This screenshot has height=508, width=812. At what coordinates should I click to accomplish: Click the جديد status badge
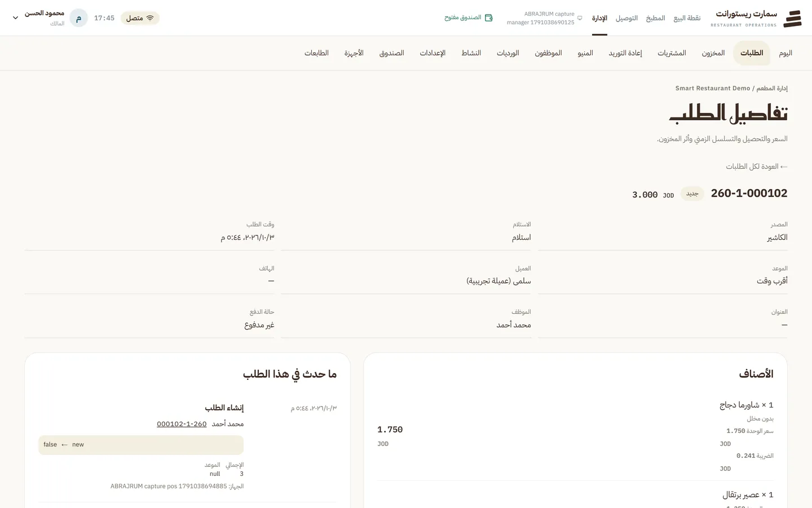(x=692, y=194)
